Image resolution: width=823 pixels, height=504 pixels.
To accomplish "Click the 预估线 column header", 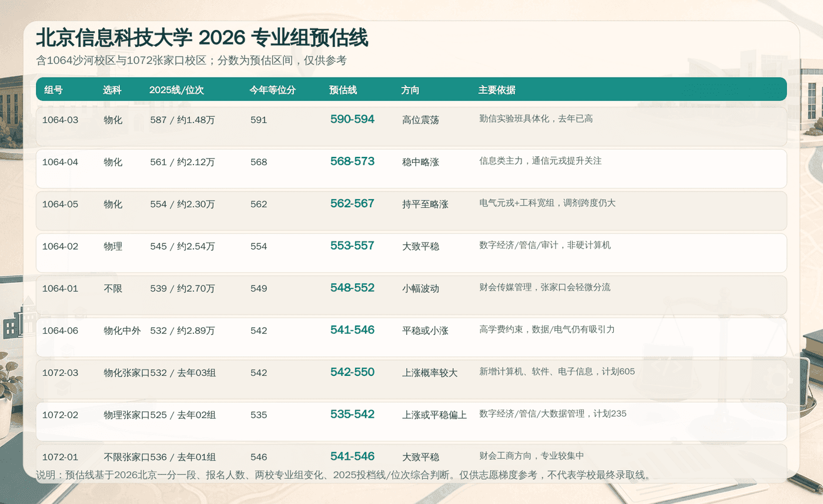I will click(x=343, y=90).
